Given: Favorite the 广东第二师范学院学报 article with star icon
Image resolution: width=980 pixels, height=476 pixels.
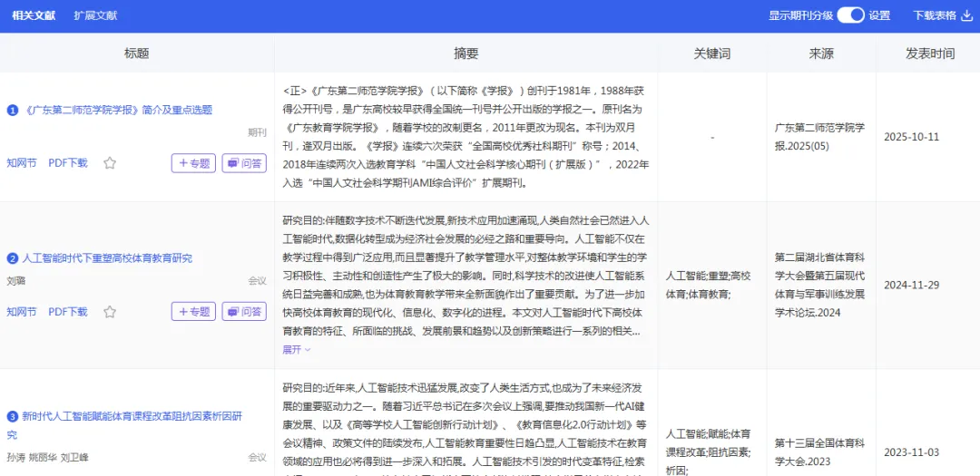Looking at the screenshot, I should (110, 163).
